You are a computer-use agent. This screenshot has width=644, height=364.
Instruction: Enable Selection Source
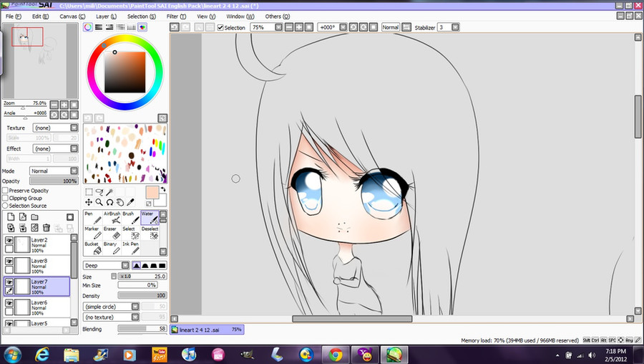(x=5, y=205)
